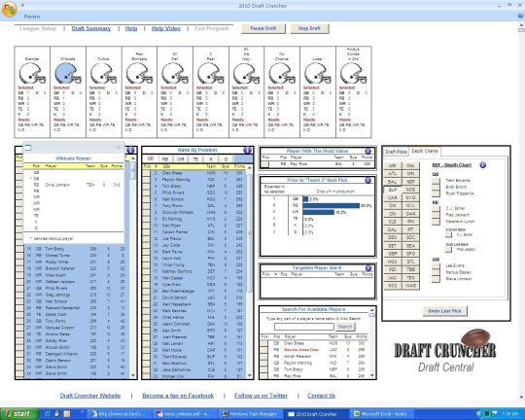Viewport: 525px width, 420px height.
Task: Select the WR position tab
Action: (x=181, y=159)
